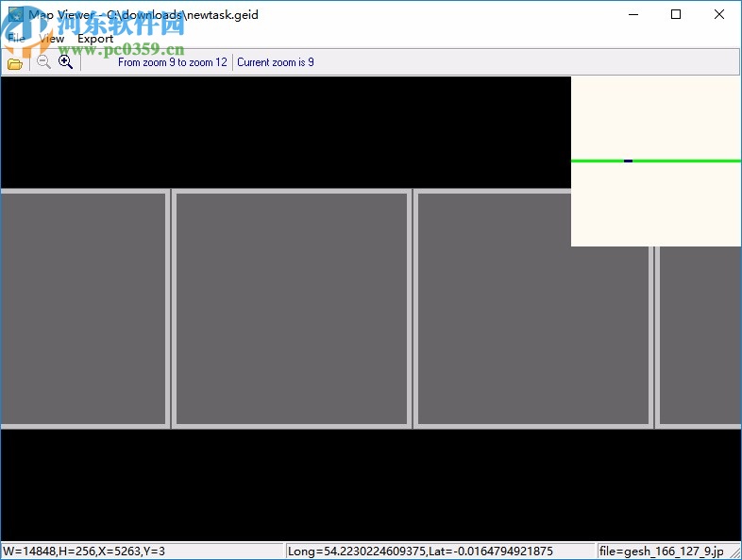Click the Long=54.22 Lat status entry

point(440,551)
